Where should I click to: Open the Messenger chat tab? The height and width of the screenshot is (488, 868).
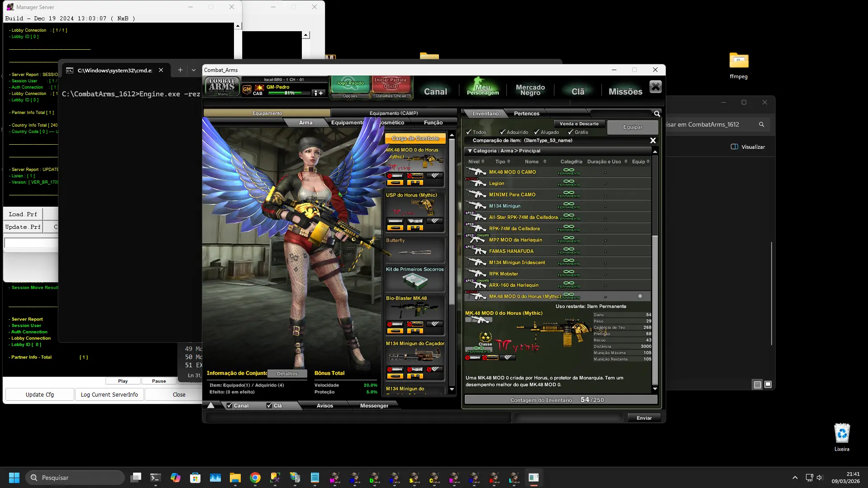[x=374, y=406]
